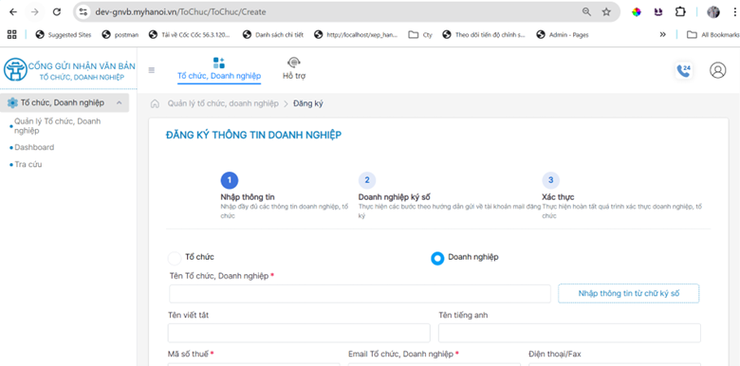Open Quản lý Tổ chức, Doanh nghiệp in sidebar
The width and height of the screenshot is (740, 366).
(x=57, y=126)
